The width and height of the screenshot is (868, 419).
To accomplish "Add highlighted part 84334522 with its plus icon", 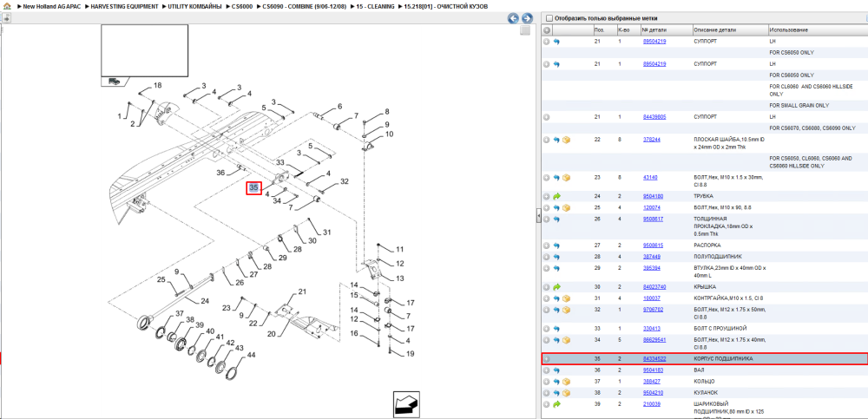I will (546, 358).
